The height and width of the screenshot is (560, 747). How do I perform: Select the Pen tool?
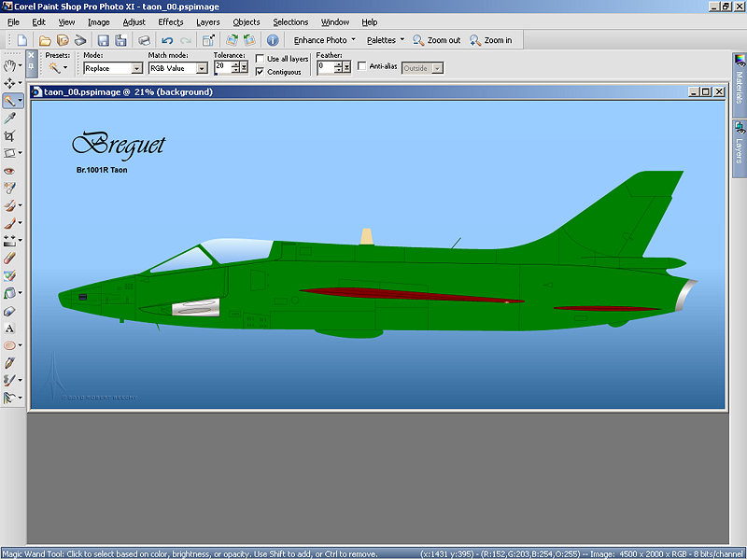(9, 363)
